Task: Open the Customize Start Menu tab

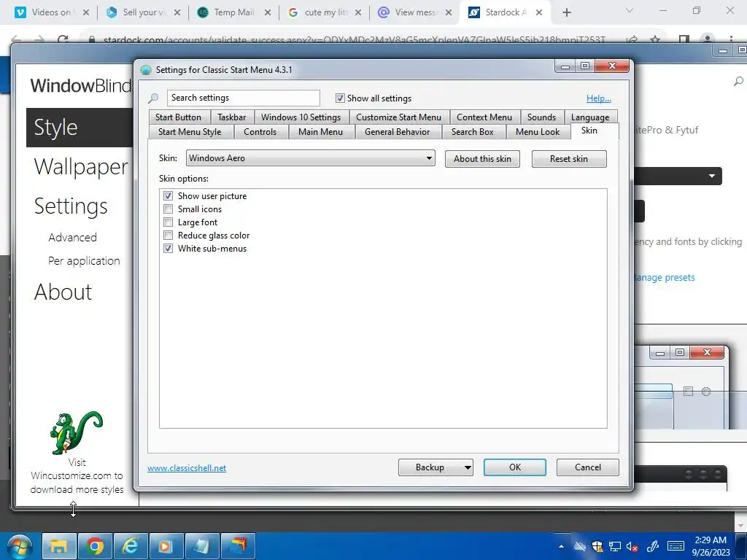Action: (399, 117)
